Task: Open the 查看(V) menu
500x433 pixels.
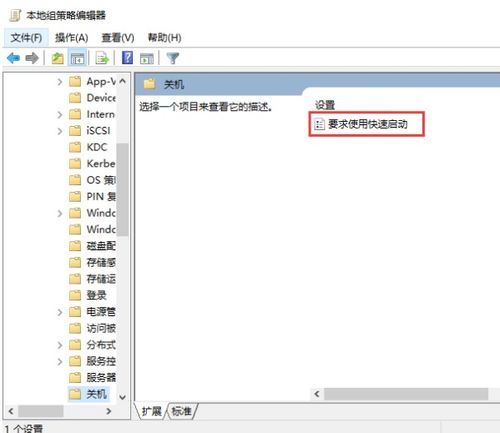Action: [x=117, y=38]
